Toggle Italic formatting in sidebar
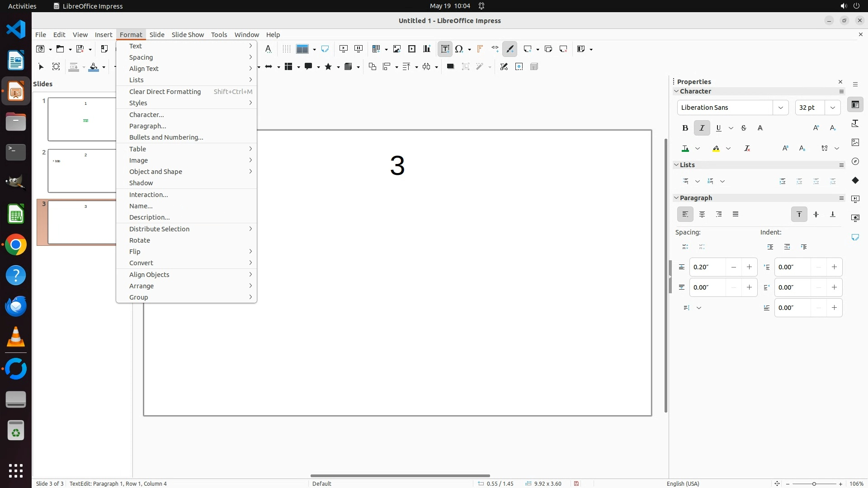 [x=702, y=128]
